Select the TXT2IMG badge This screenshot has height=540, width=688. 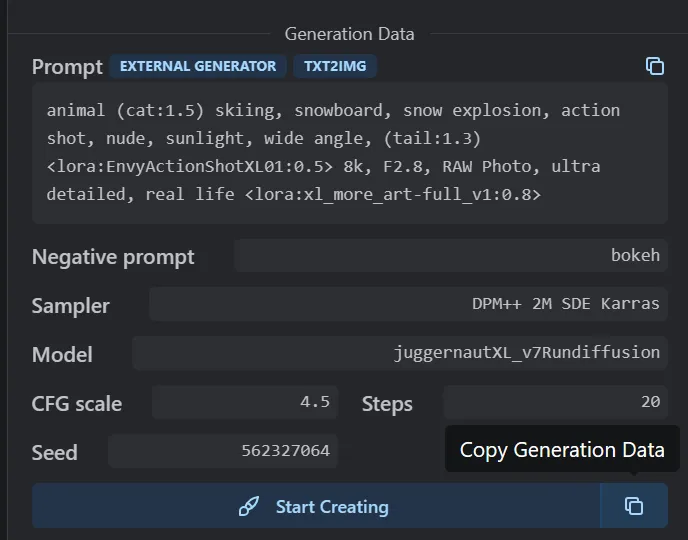tap(334, 66)
